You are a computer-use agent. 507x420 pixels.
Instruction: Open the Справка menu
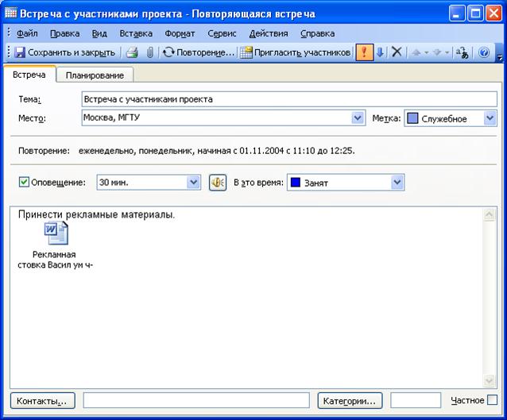(x=318, y=33)
